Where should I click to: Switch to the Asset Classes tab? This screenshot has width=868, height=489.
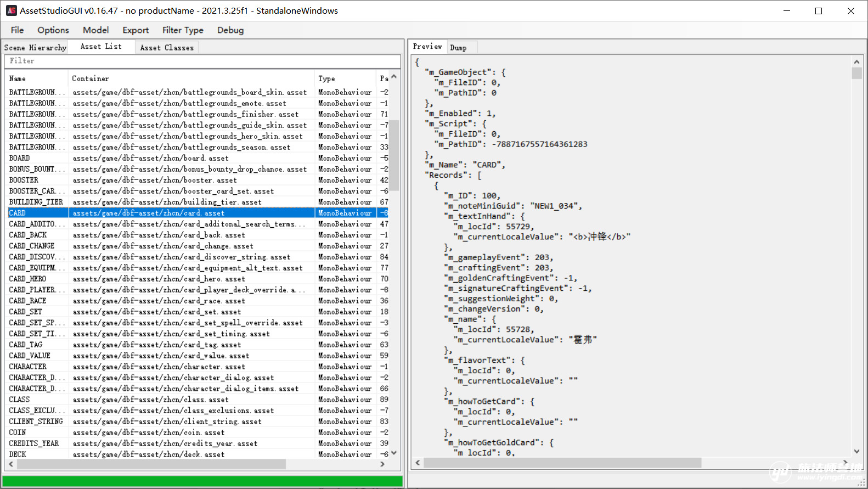point(167,48)
